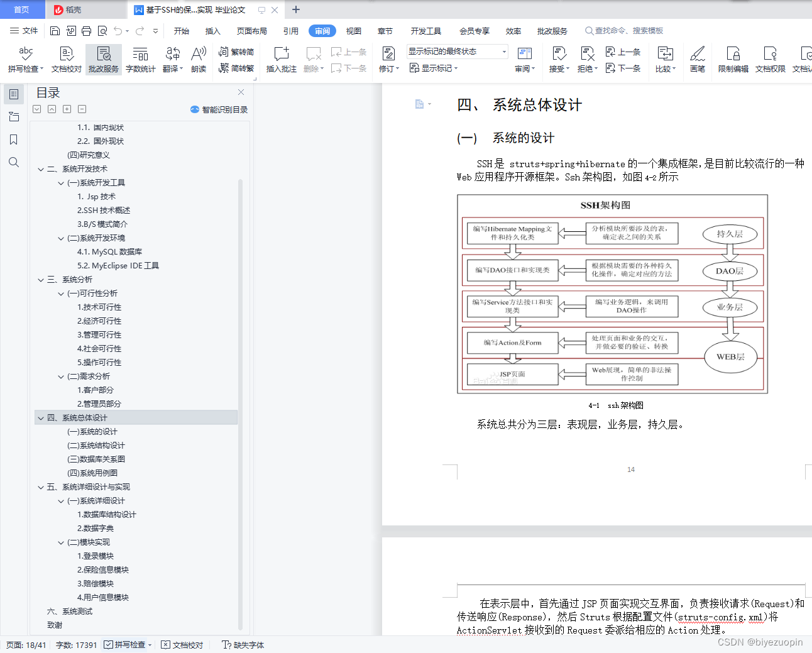Activate the 画笔 annotation brush

[698, 60]
